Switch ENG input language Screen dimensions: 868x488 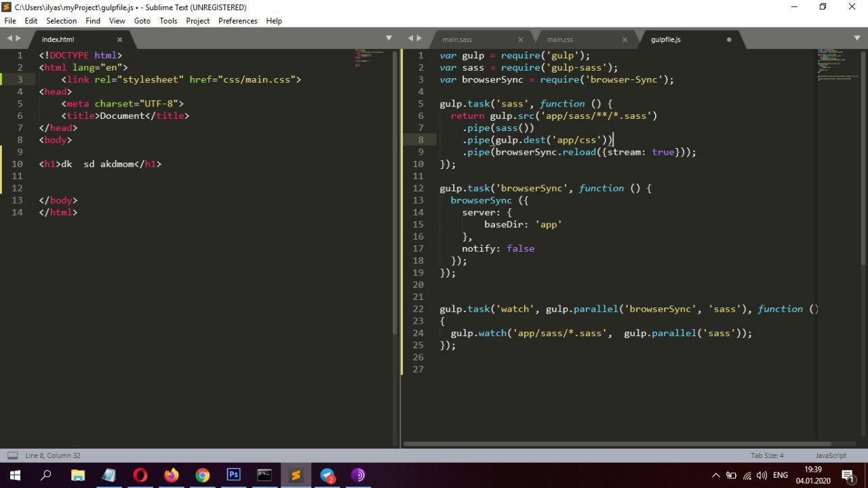pos(780,476)
